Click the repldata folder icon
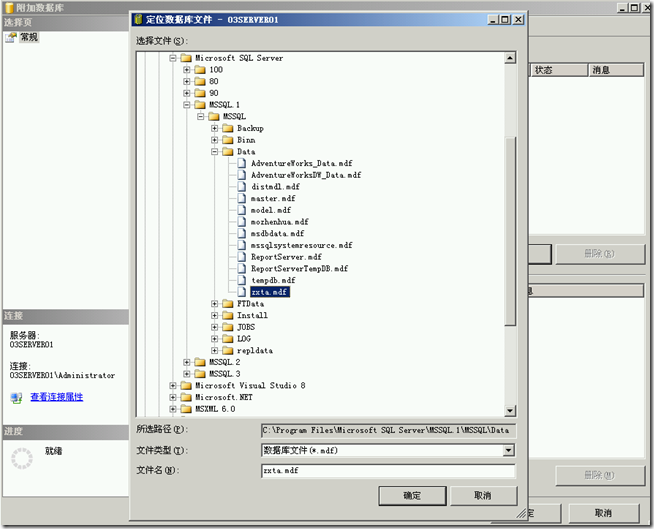The height and width of the screenshot is (529, 654). click(x=228, y=350)
